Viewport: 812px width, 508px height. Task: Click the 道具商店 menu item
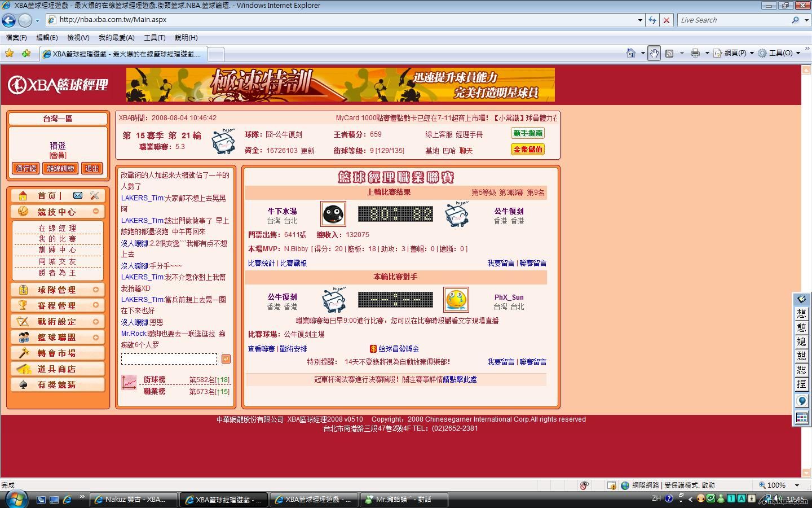(x=58, y=369)
